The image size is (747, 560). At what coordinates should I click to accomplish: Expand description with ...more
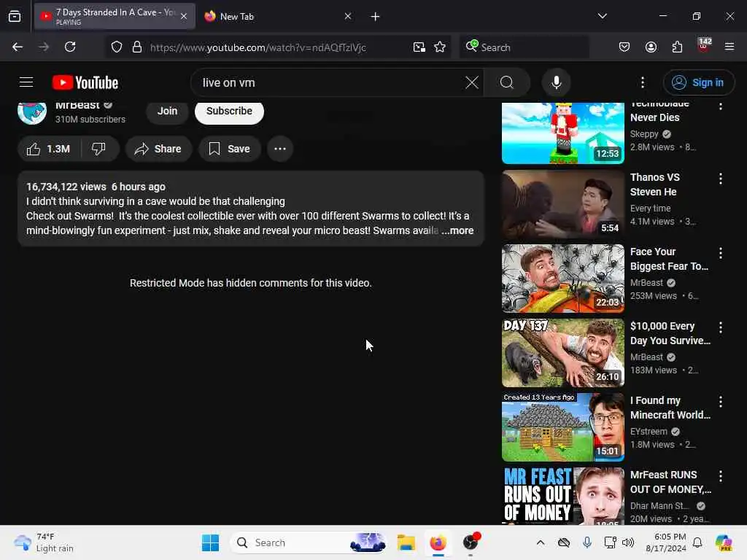[457, 230]
